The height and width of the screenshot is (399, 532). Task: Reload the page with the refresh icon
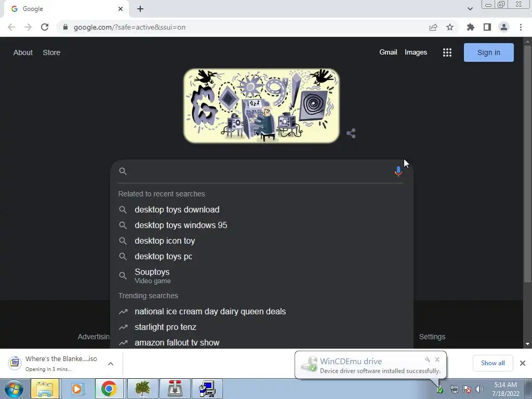point(45,27)
